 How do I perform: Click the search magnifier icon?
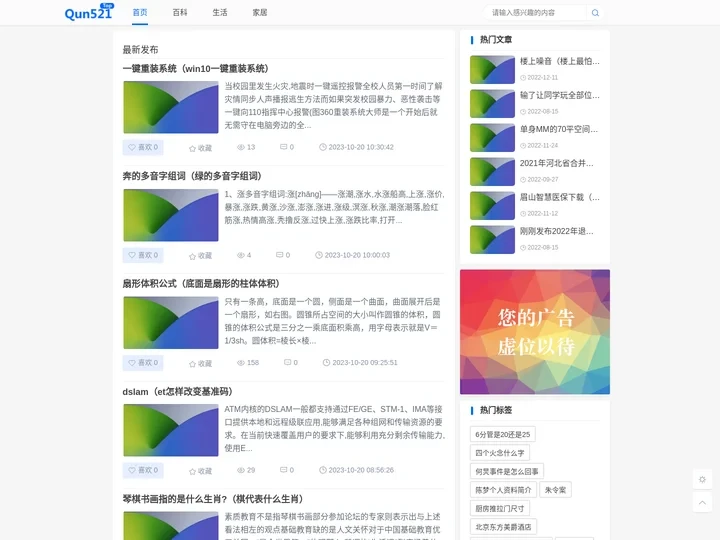tap(595, 13)
